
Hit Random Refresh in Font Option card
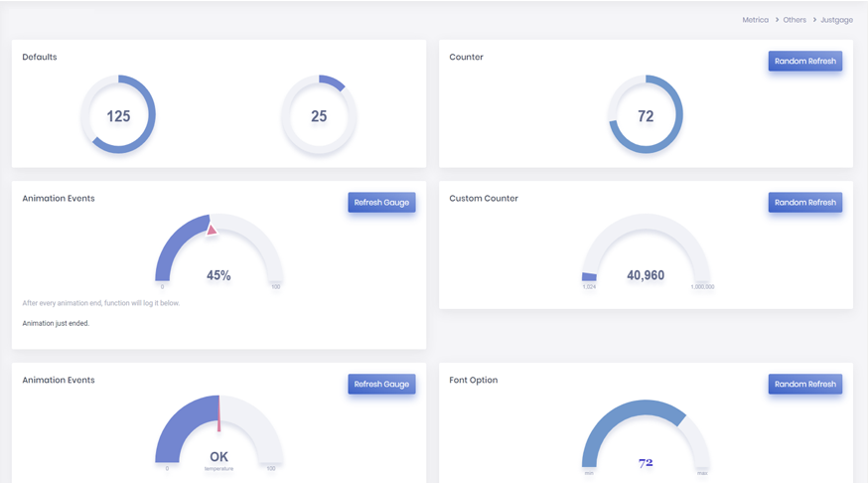pos(804,384)
